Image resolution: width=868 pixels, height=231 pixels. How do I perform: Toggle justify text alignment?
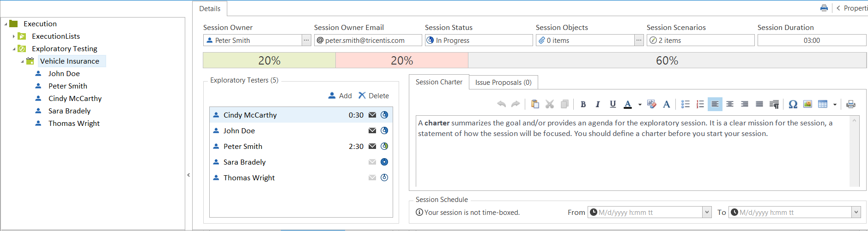tap(759, 104)
